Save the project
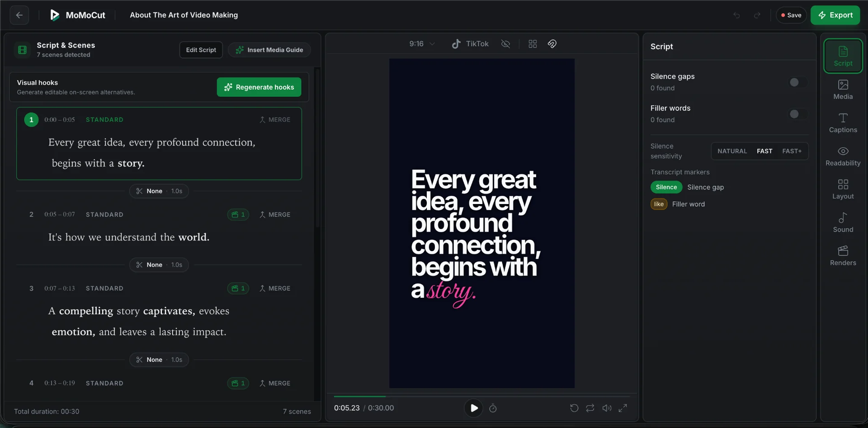Image resolution: width=868 pixels, height=428 pixels. 791,15
